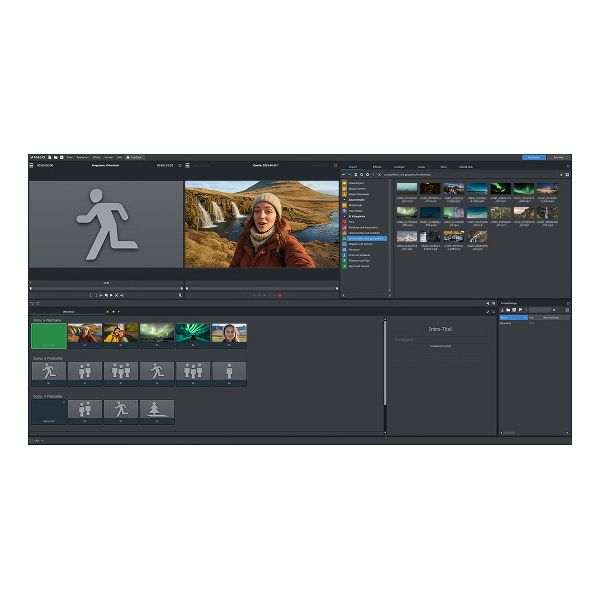Open the Bearbeiten menu

[x=82, y=157]
